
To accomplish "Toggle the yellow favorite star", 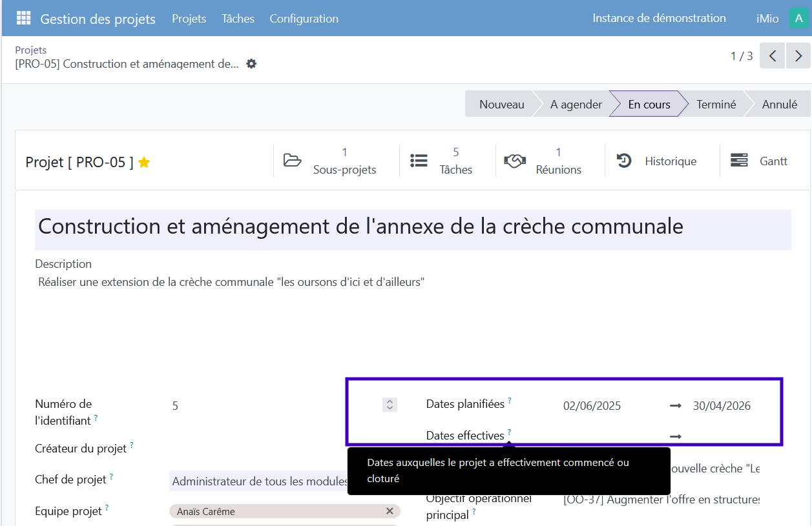I will 144,163.
